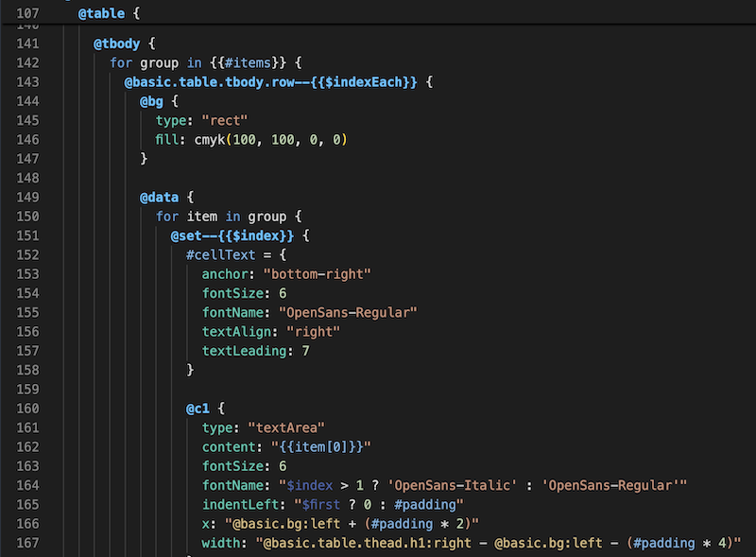Screen dimensions: 756x557
Task: Click the 'fontSize' property on line 154
Action: coord(232,293)
